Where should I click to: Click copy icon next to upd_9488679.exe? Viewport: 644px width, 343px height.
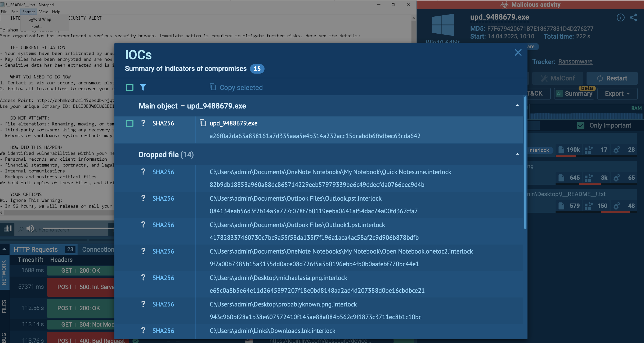tap(203, 123)
